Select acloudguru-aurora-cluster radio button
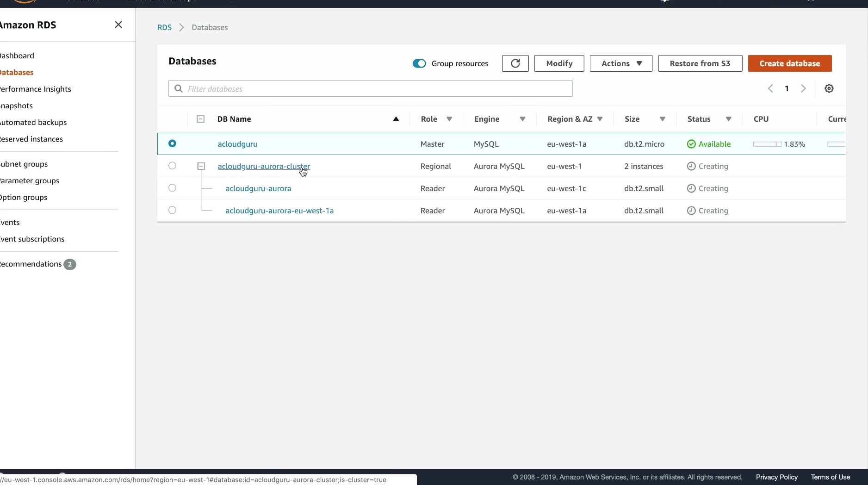The width and height of the screenshot is (868, 485). 172,166
